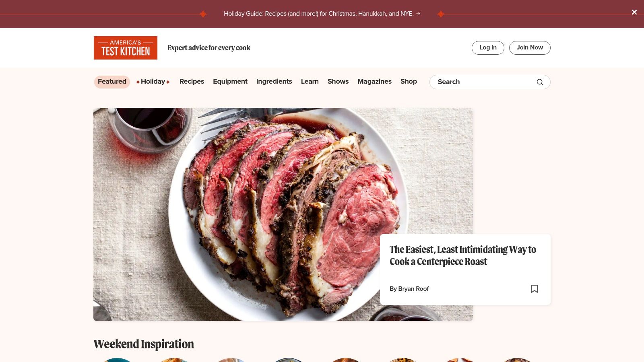The width and height of the screenshot is (644, 362).
Task: Visit the Shop page
Action: point(409,82)
